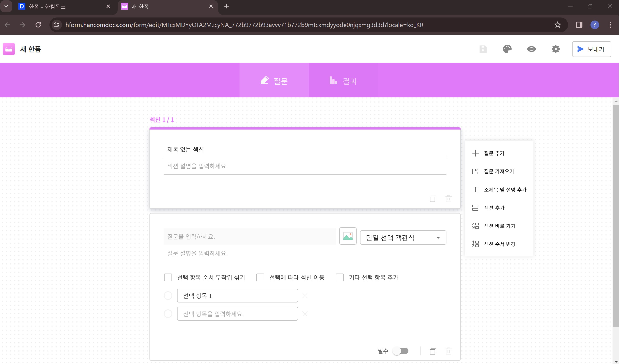
Task: Delete the question with trash icon
Action: click(448, 351)
